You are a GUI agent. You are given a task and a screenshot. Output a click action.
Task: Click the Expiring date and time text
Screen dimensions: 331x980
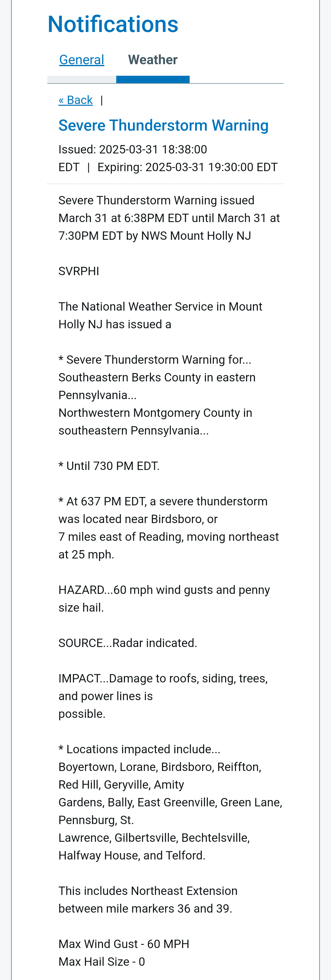point(187,167)
